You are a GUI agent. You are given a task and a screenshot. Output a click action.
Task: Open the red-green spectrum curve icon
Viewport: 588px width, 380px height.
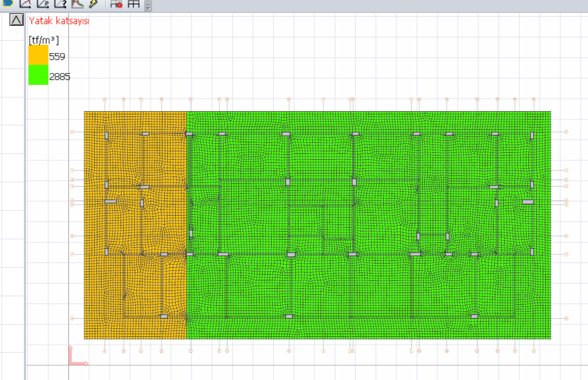click(x=77, y=4)
